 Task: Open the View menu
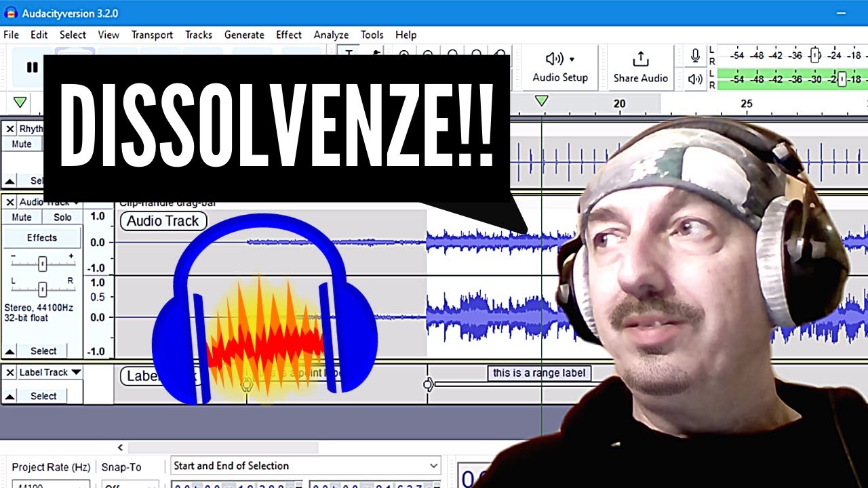pos(108,35)
